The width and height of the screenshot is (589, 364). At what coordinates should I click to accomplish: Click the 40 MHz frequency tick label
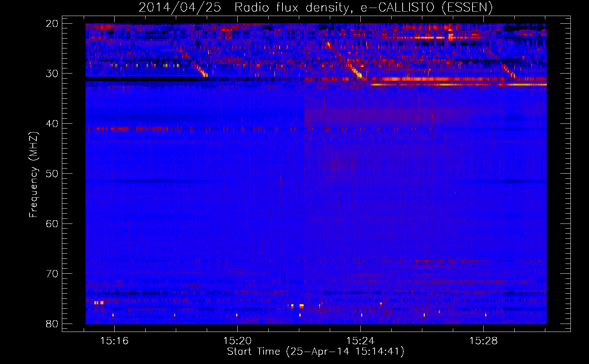[52, 124]
